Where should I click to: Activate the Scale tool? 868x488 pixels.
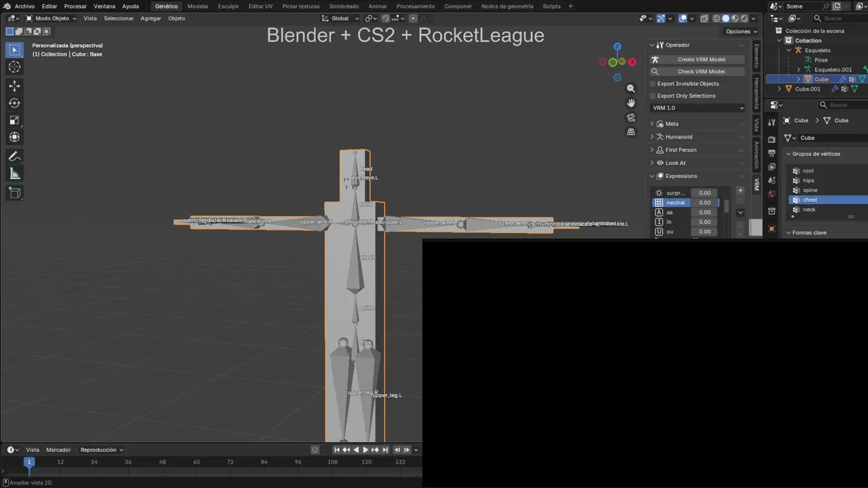(14, 120)
